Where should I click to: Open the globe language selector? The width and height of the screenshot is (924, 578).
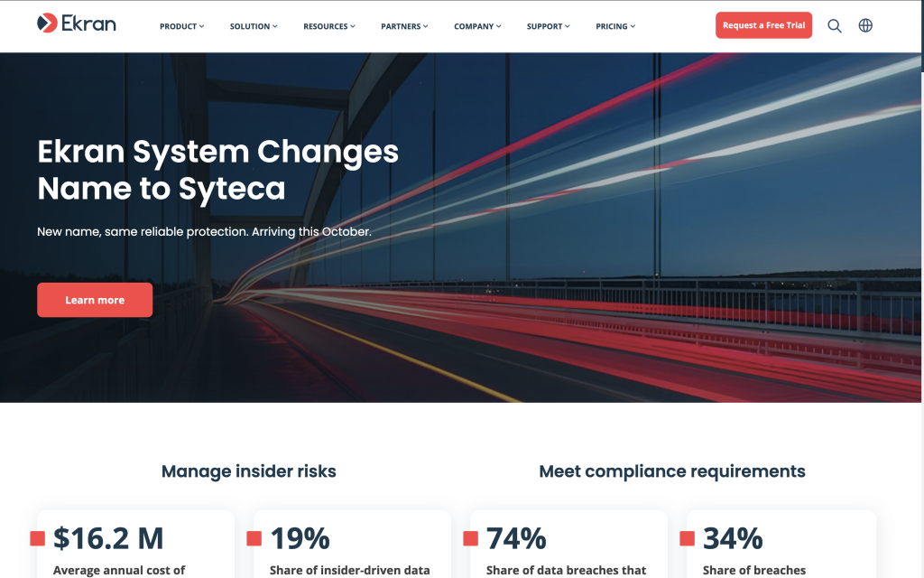click(x=865, y=25)
